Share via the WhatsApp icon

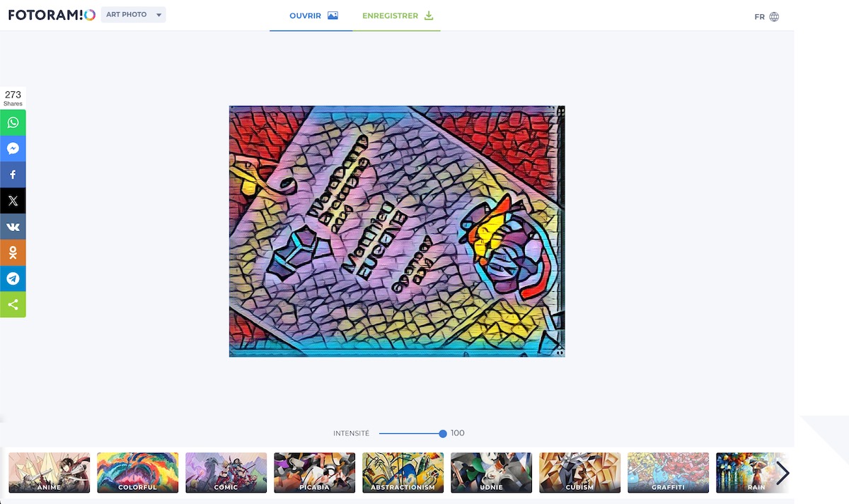[13, 123]
